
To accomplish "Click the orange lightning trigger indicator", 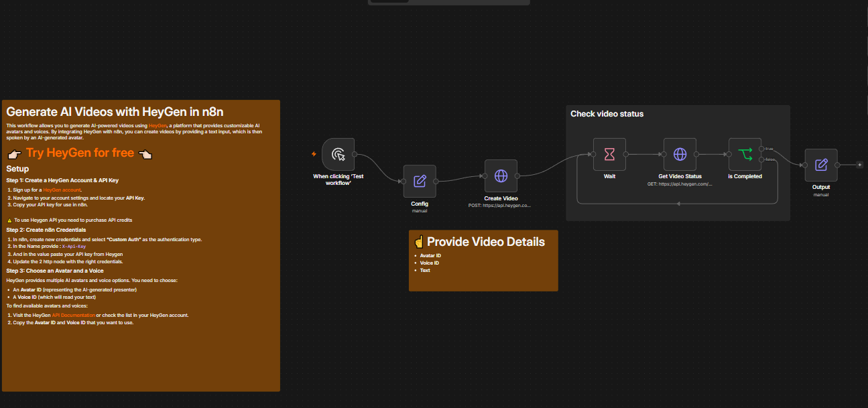I will (314, 154).
